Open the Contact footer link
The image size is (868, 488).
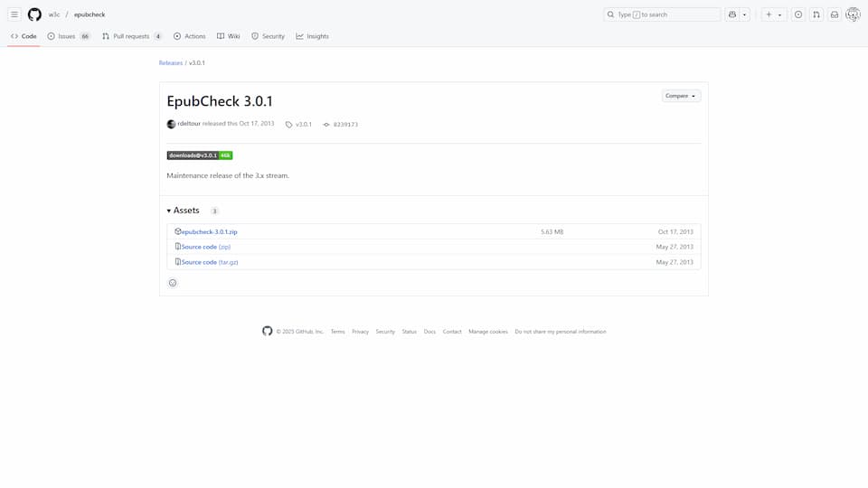[x=452, y=332]
